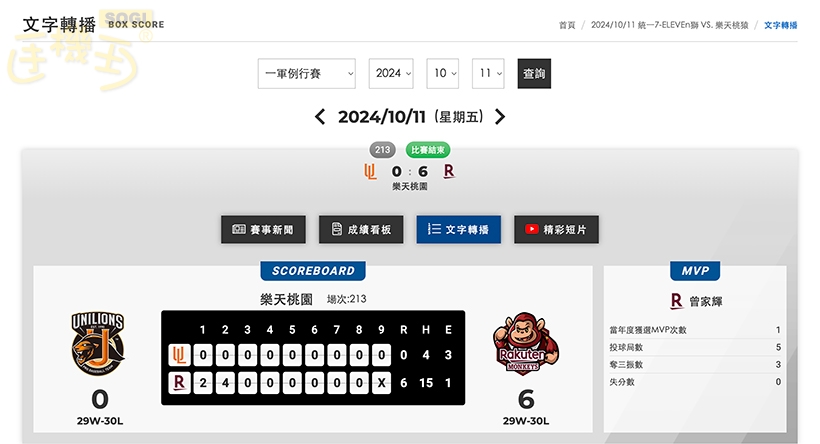Go to previous day with left chevron
This screenshot has width=820, height=444.
coord(320,117)
